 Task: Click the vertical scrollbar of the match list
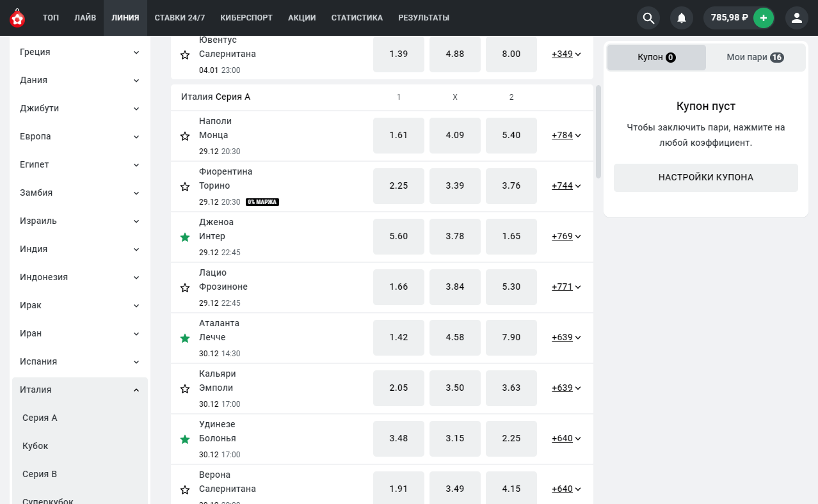(598, 131)
